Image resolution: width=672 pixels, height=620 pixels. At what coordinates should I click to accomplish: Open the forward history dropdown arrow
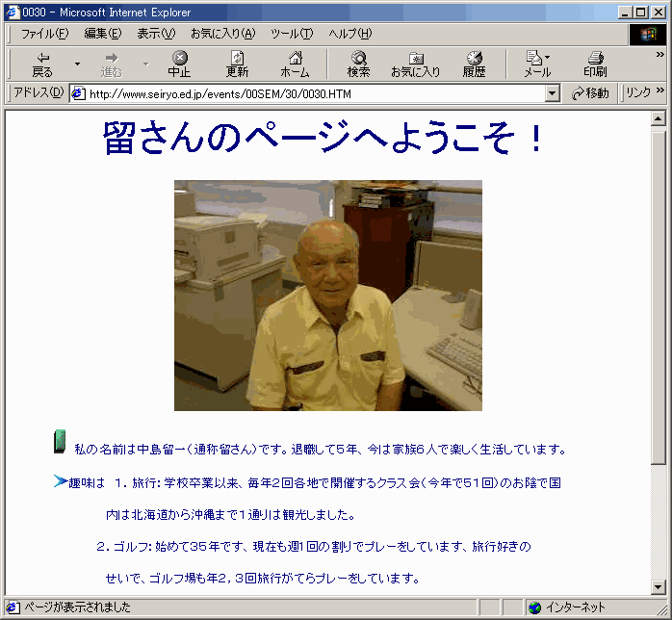tap(146, 65)
